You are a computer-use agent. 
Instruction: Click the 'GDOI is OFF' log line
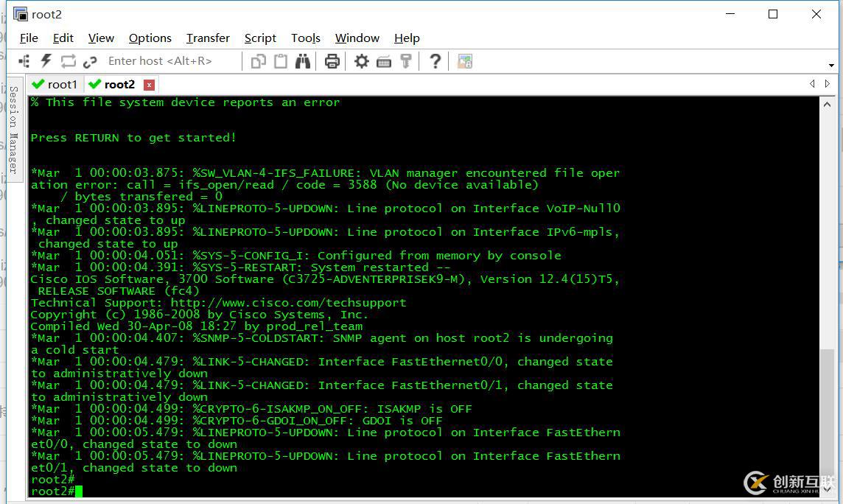pyautogui.click(x=237, y=421)
